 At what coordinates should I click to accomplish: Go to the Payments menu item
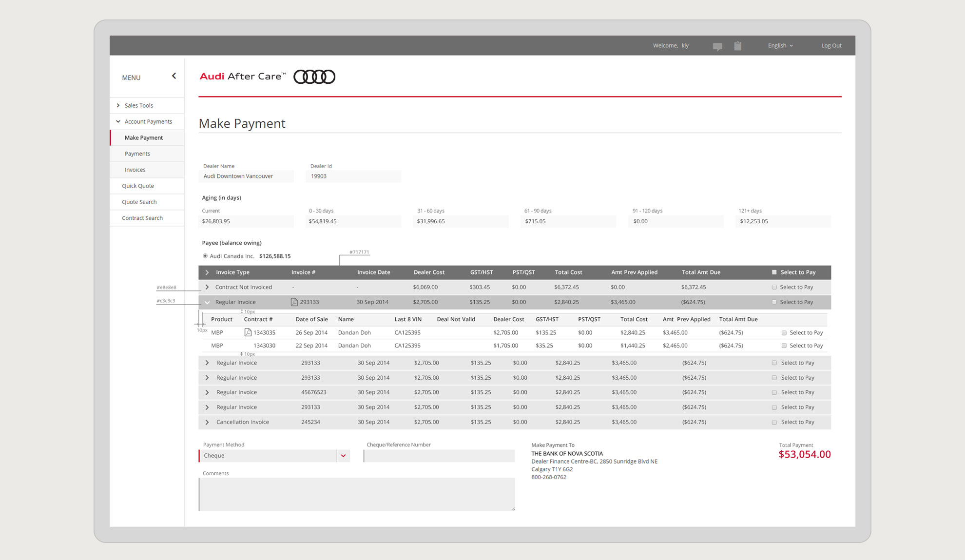(x=147, y=154)
